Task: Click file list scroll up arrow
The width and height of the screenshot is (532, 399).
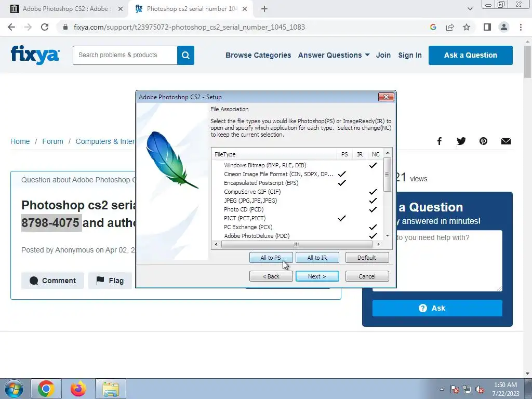Action: pos(388,153)
